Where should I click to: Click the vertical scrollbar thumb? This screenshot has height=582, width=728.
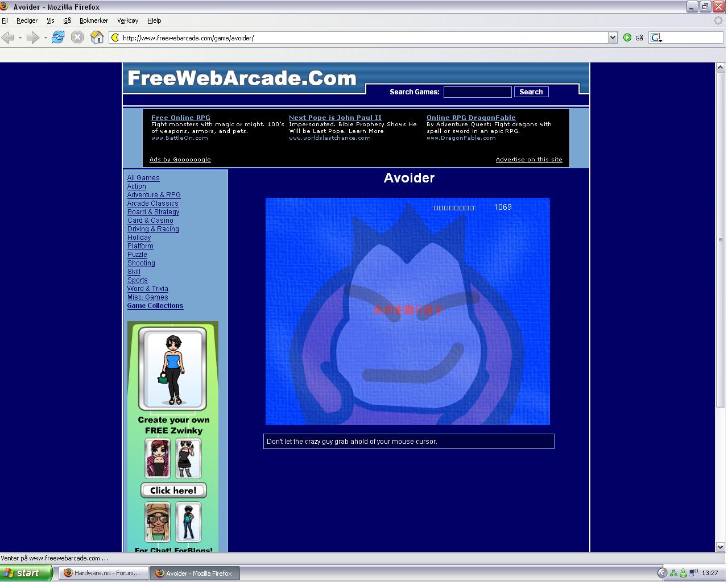721,240
